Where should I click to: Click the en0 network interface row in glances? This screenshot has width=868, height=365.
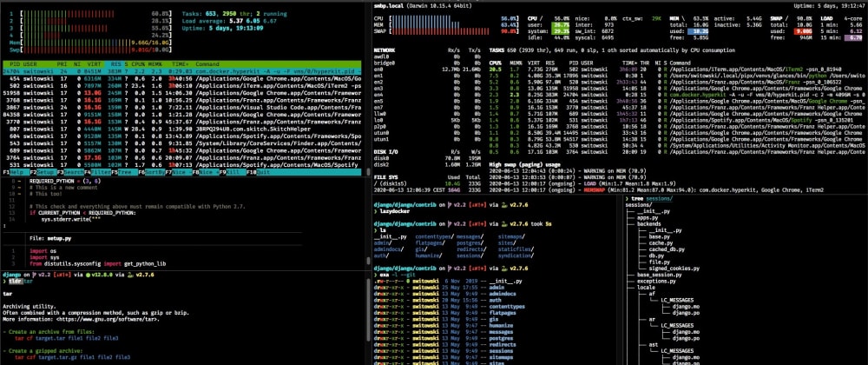click(x=428, y=71)
